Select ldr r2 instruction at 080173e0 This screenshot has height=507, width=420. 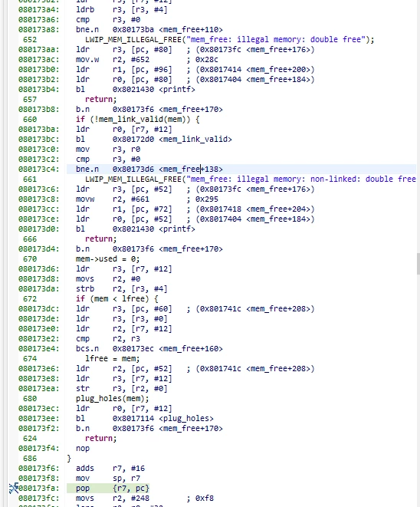[x=124, y=329]
